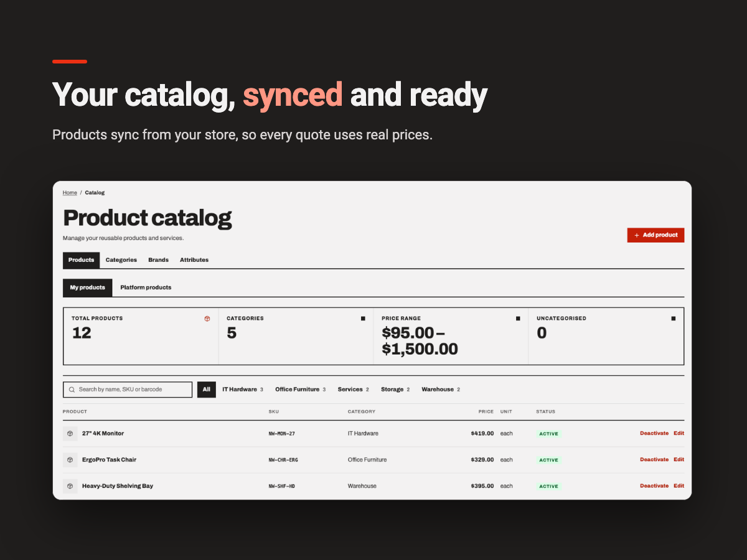This screenshot has height=560, width=747.
Task: Filter by IT Hardware category
Action: [243, 390]
